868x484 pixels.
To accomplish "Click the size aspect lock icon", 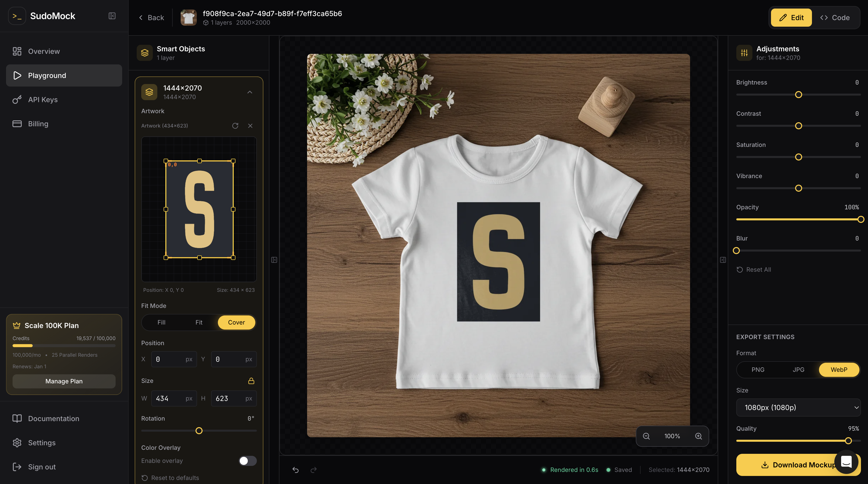I will [x=251, y=381].
